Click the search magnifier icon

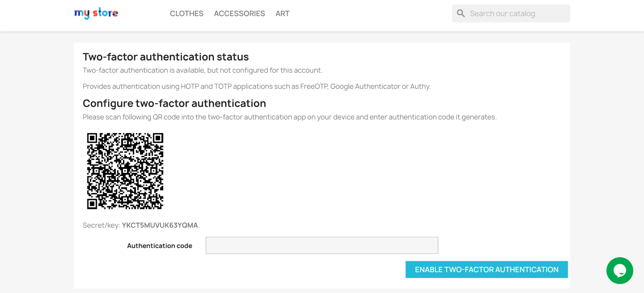[x=461, y=13]
